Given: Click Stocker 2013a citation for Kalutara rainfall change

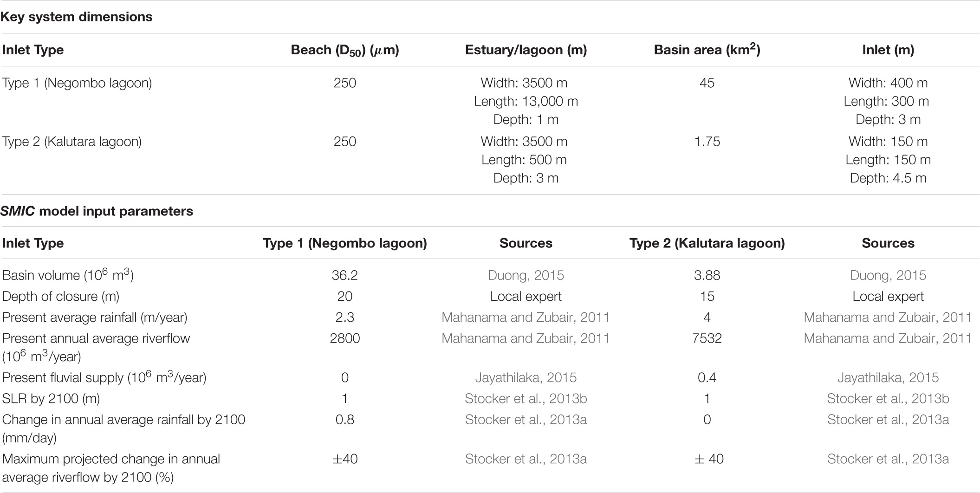Looking at the screenshot, I should (x=888, y=420).
